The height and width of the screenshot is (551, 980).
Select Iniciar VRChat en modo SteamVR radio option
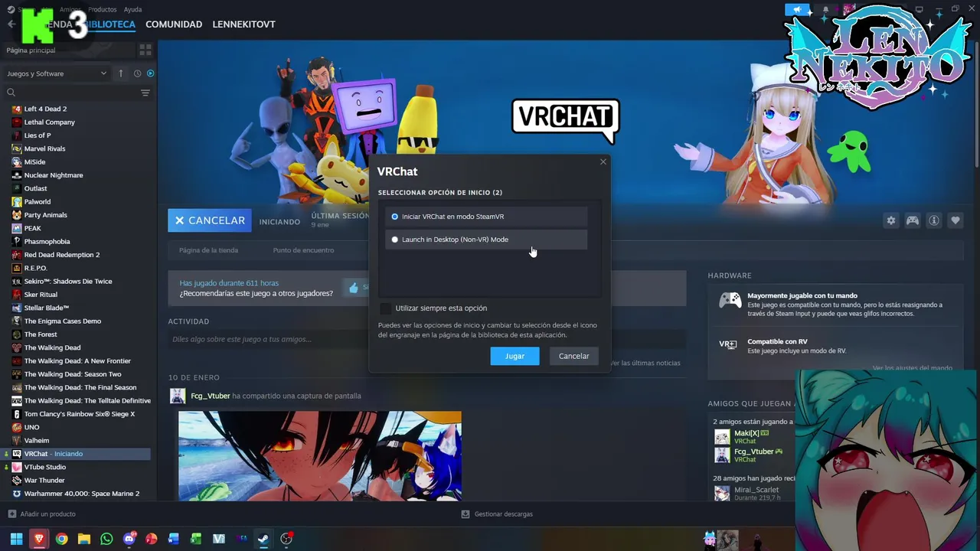coord(486,217)
